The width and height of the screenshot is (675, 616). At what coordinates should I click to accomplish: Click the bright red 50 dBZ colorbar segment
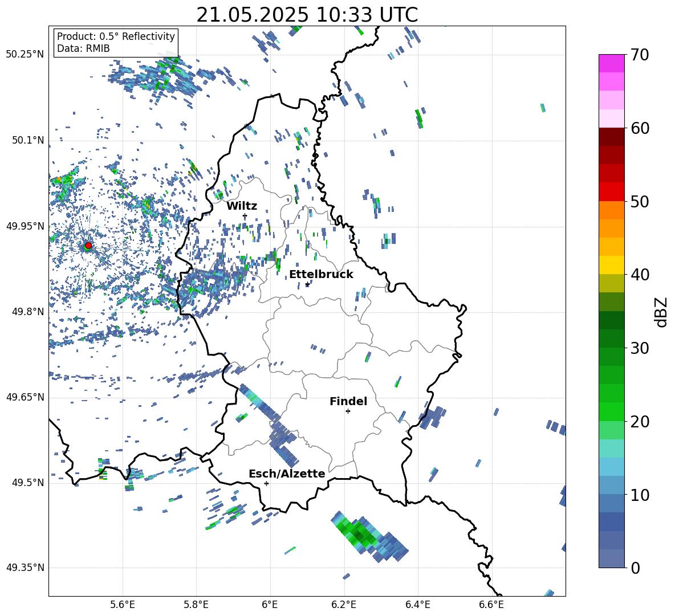click(611, 192)
